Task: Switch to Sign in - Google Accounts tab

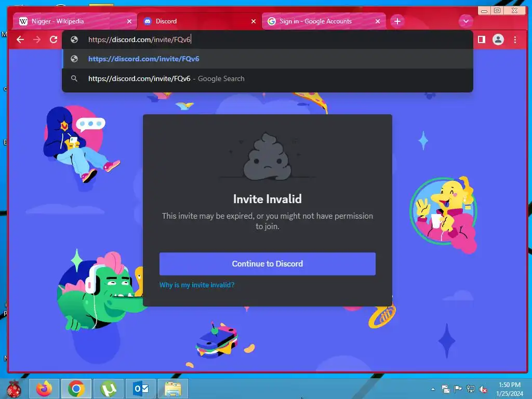Action: tap(324, 21)
